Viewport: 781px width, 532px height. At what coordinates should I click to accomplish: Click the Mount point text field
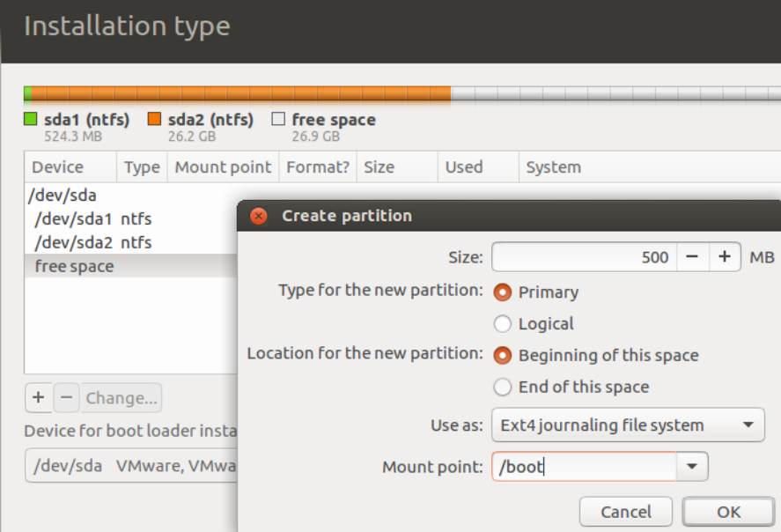point(584,467)
